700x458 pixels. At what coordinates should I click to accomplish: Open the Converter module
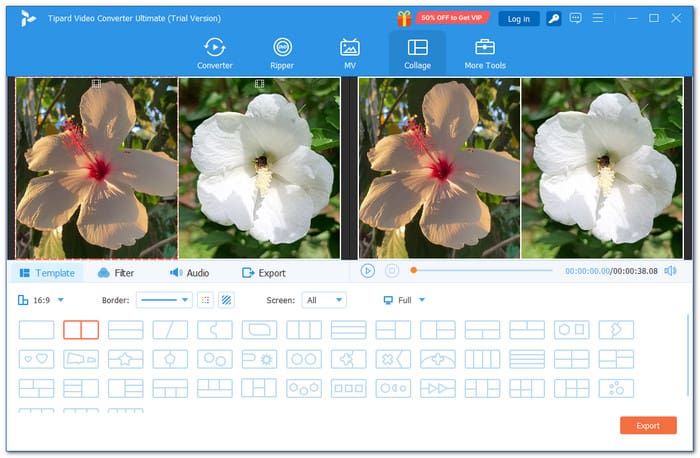[x=214, y=53]
